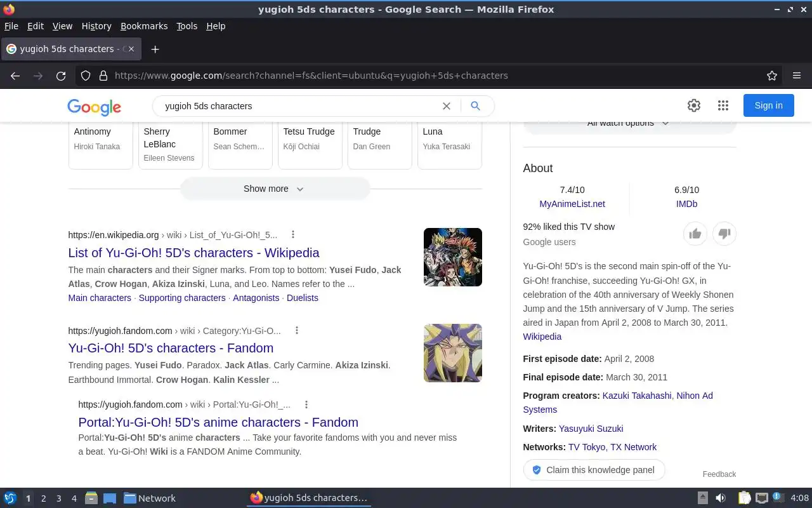Reload the current page
Image resolution: width=812 pixels, height=508 pixels.
[61, 76]
